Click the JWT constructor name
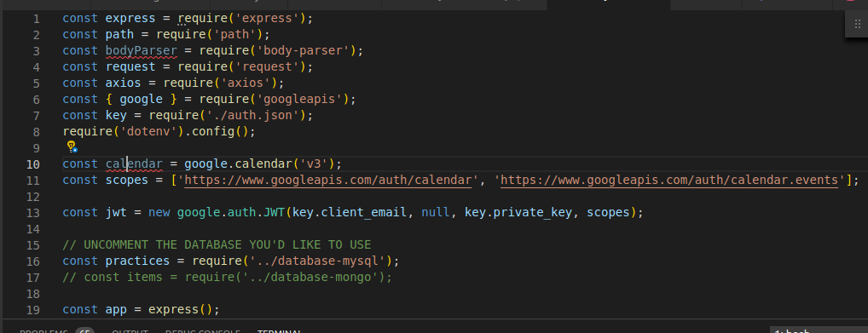Viewport: 868px width, 333px height. click(x=275, y=212)
